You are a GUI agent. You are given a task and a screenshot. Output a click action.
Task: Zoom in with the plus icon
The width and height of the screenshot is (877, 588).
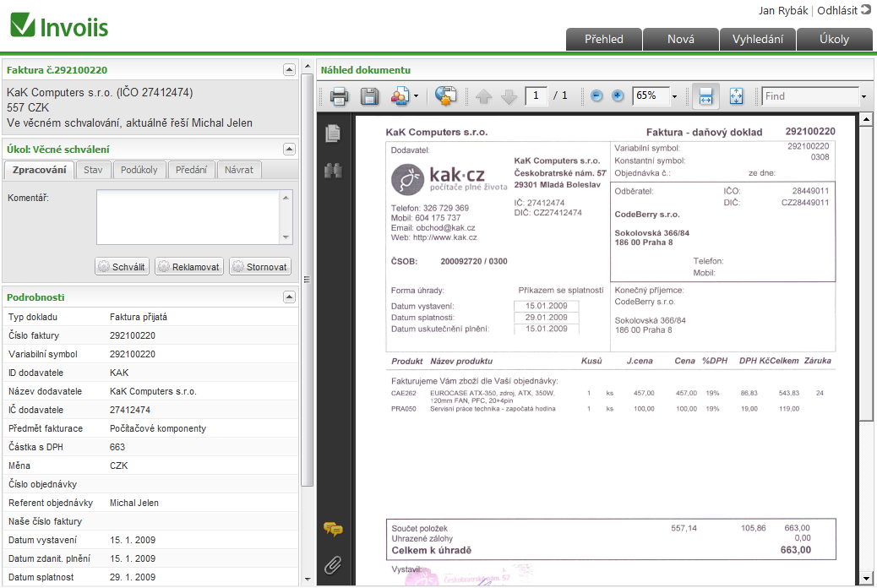(x=618, y=95)
